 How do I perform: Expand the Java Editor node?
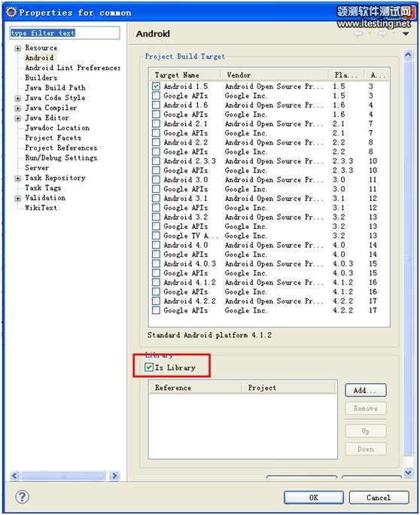point(18,118)
